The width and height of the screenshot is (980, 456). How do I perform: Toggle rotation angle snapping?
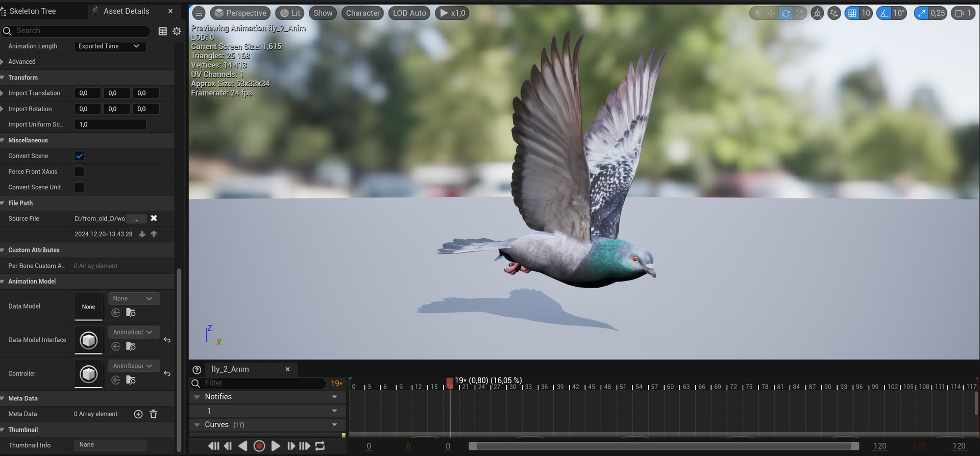(884, 13)
